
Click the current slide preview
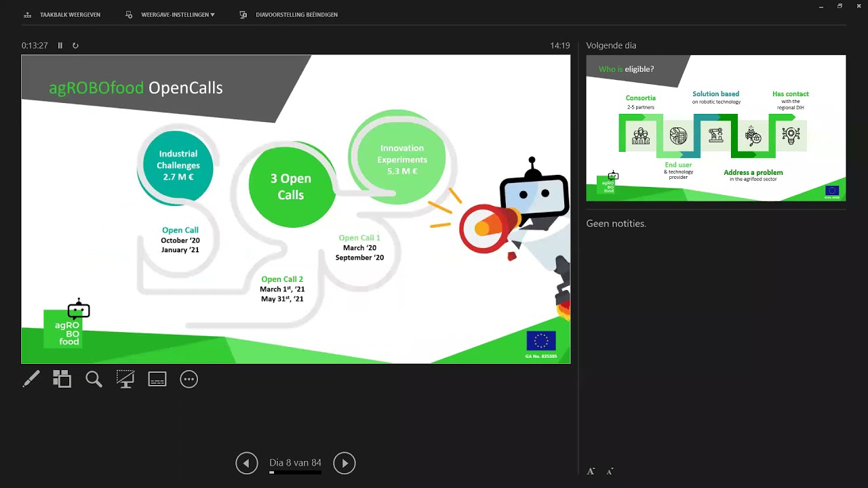coord(296,209)
